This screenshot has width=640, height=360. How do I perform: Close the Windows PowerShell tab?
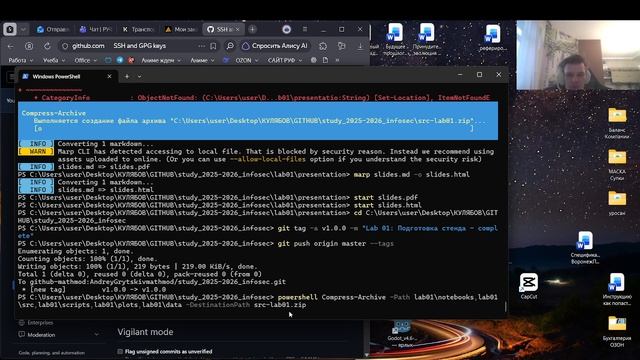click(x=109, y=76)
